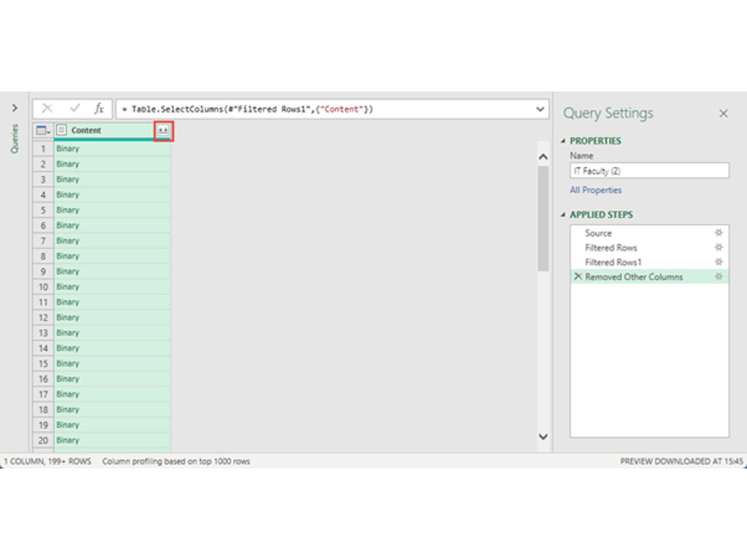The image size is (747, 560).
Task: Click the cancel X icon in formula bar
Action: (x=47, y=109)
